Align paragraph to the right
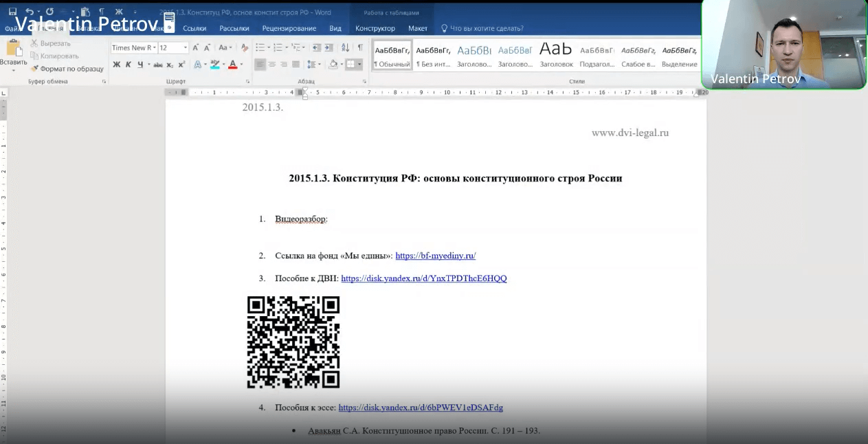The image size is (868, 444). [x=284, y=65]
